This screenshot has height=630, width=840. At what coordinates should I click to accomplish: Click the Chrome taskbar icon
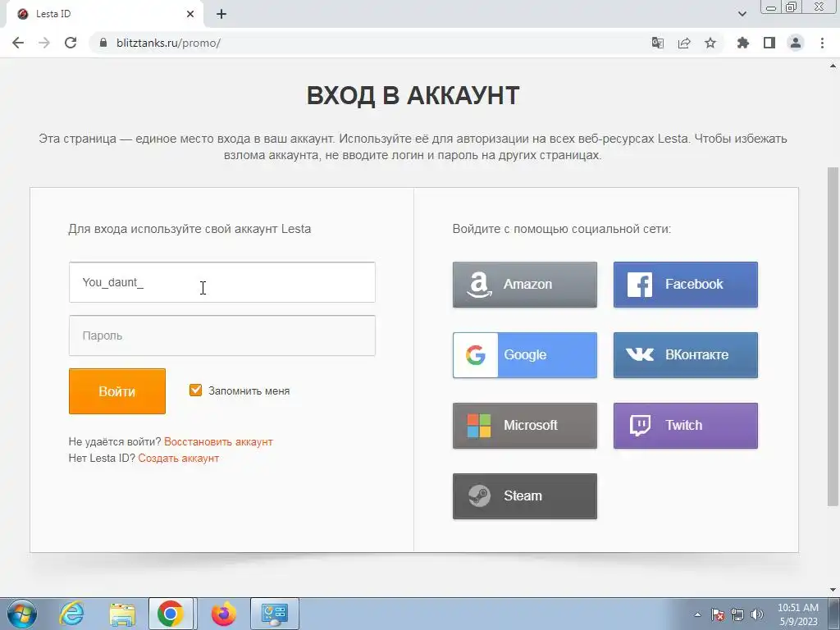point(171,614)
